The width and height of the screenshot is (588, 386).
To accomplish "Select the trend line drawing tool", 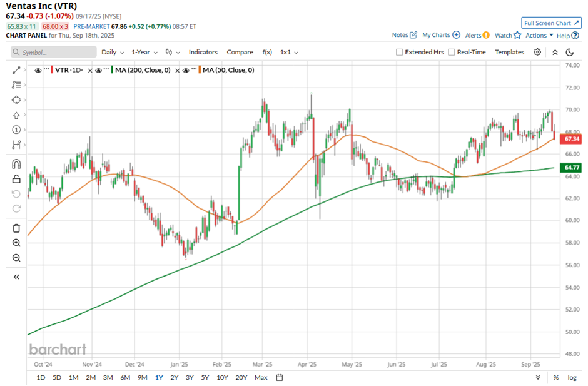I will pos(16,70).
